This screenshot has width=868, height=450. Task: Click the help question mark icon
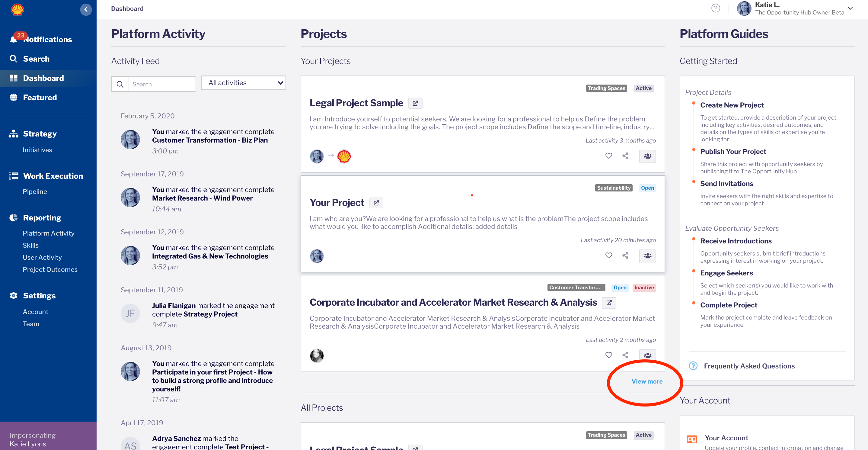(x=715, y=8)
